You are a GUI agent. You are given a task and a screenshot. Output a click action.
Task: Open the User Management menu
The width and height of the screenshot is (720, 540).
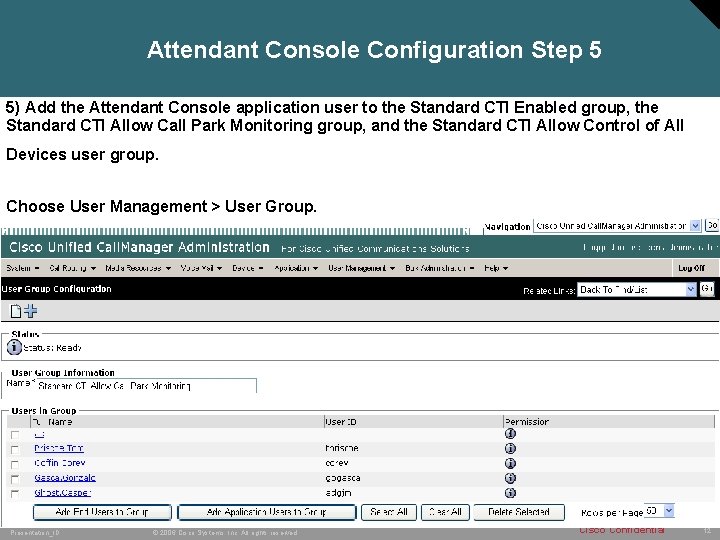pyautogui.click(x=361, y=268)
